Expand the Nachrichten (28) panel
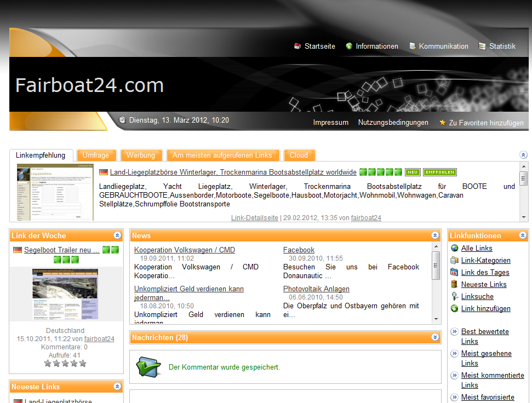The width and height of the screenshot is (532, 403). point(436,337)
